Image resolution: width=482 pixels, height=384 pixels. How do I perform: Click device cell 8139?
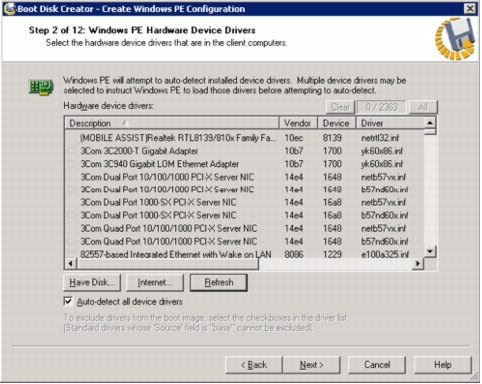pyautogui.click(x=332, y=138)
